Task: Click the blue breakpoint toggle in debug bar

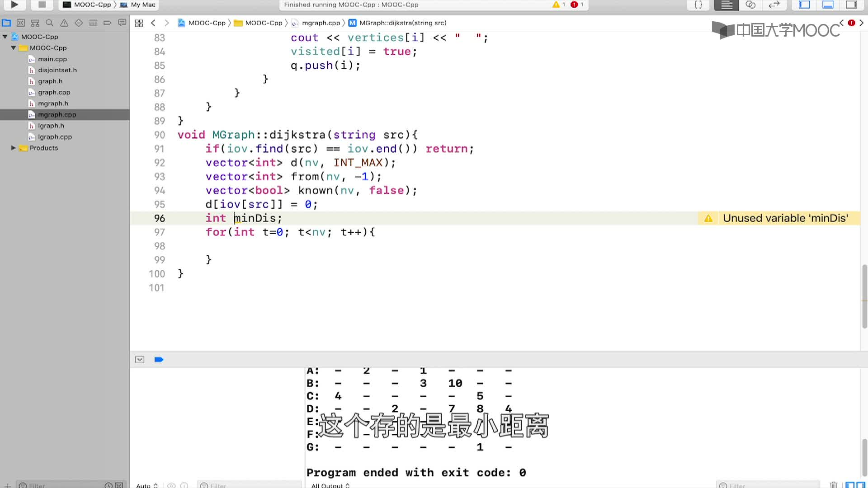Action: (159, 360)
